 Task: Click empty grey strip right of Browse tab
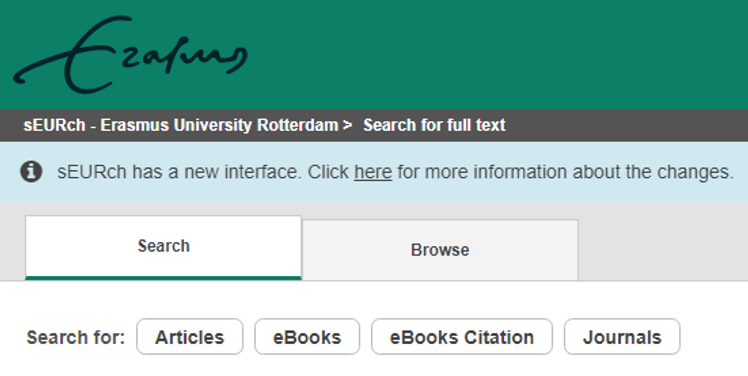coord(663,241)
